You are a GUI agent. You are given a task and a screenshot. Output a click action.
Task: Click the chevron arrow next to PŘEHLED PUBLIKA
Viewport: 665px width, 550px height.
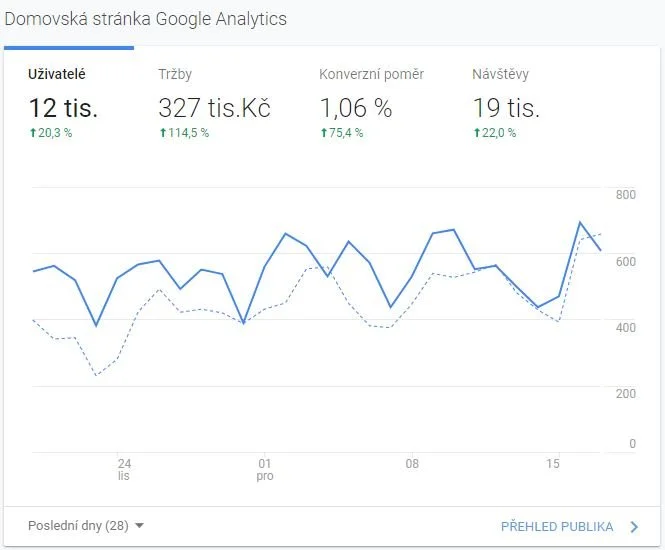(634, 527)
